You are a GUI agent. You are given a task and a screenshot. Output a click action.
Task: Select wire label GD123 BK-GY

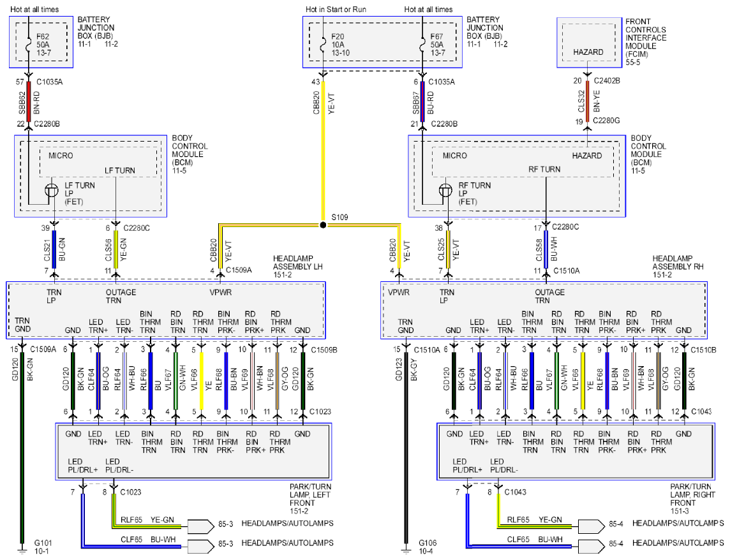click(406, 370)
